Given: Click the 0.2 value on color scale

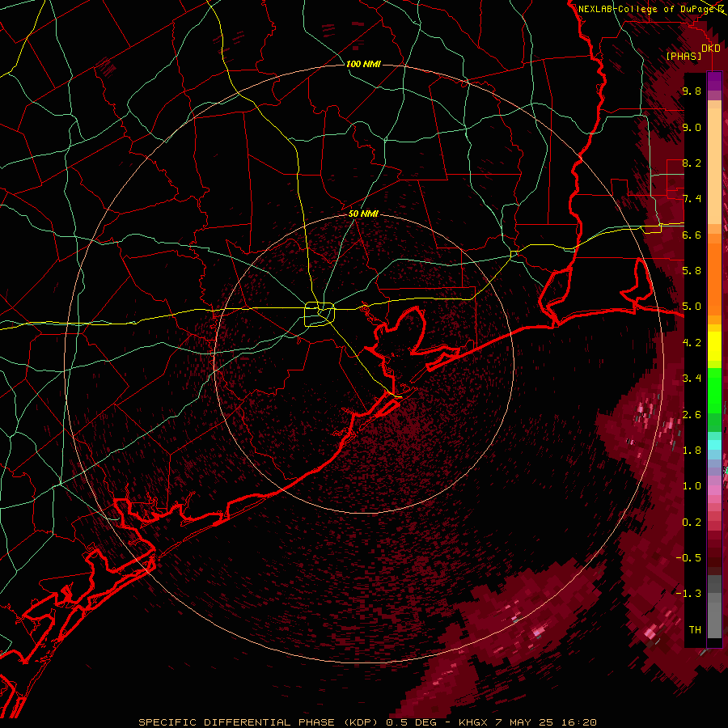Looking at the screenshot, I should (x=692, y=523).
